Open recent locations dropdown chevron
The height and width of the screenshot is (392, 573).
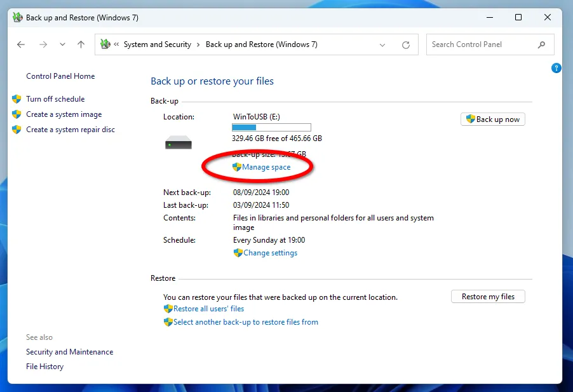pyautogui.click(x=62, y=44)
